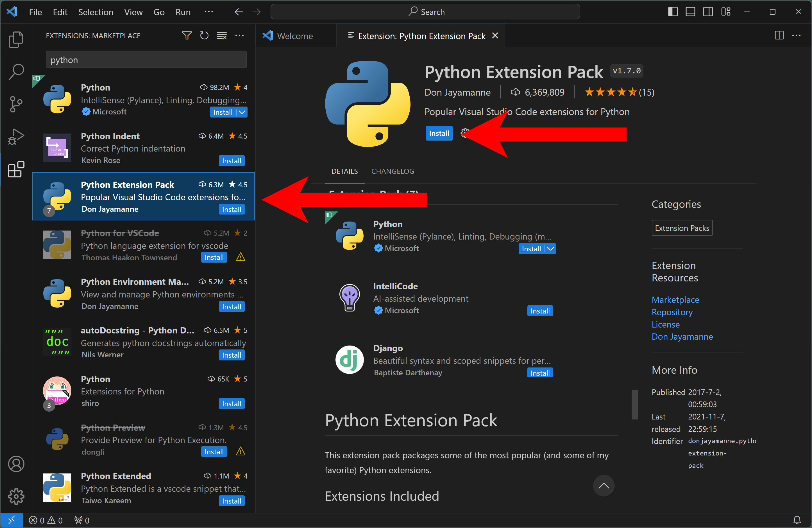The height and width of the screenshot is (528, 812).
Task: Install Python Environment Manager extension
Action: click(x=231, y=306)
